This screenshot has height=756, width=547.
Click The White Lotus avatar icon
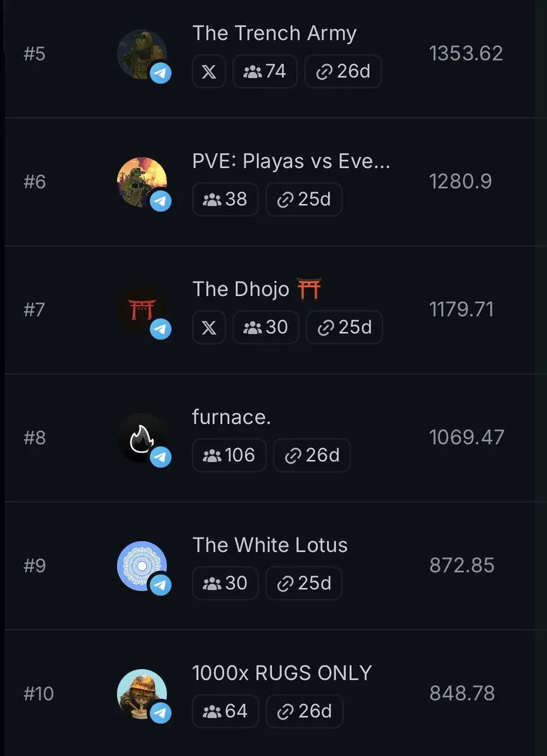click(142, 566)
